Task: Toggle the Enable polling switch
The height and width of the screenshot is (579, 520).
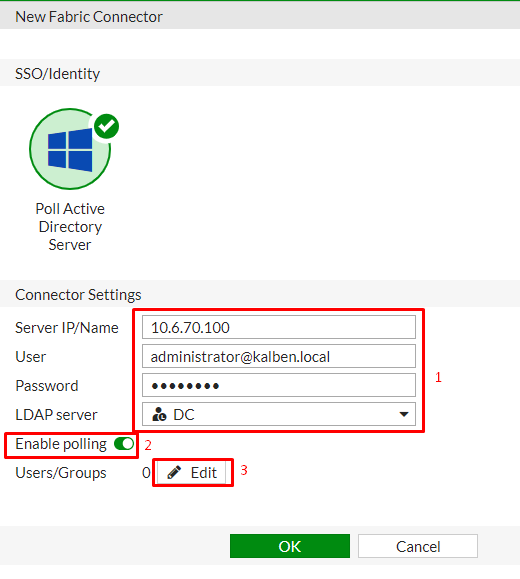Action: [x=124, y=443]
